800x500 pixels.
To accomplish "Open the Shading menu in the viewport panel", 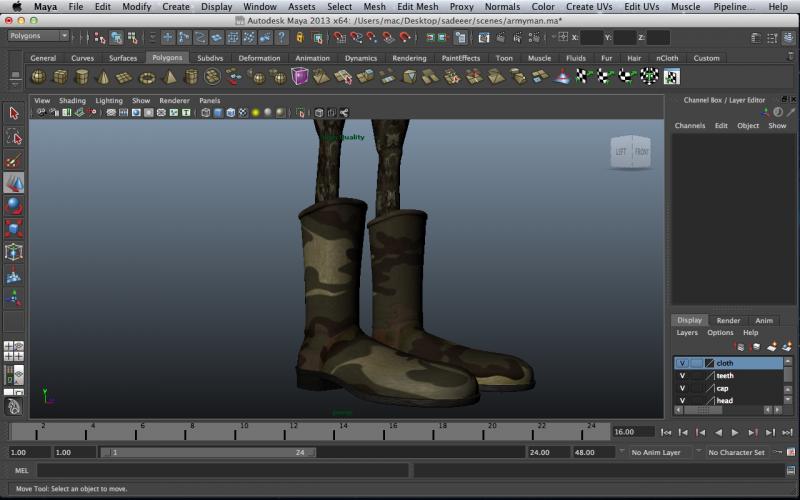I will [72, 101].
